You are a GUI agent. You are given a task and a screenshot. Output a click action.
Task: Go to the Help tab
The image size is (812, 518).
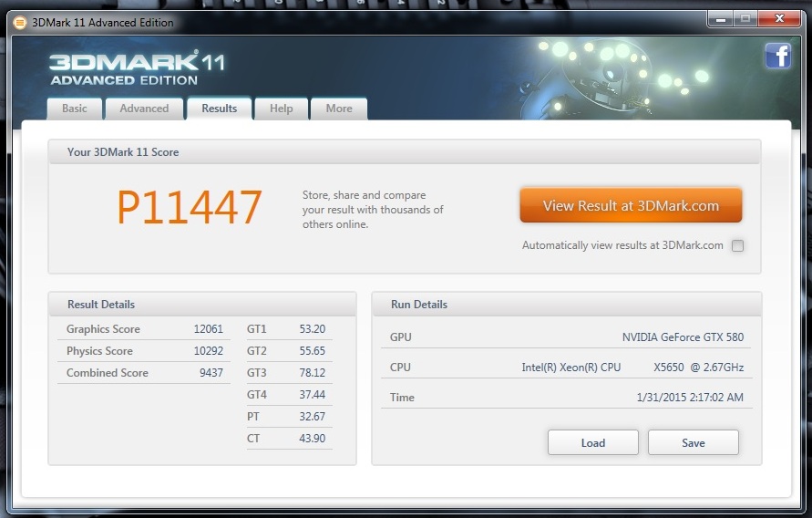[282, 109]
